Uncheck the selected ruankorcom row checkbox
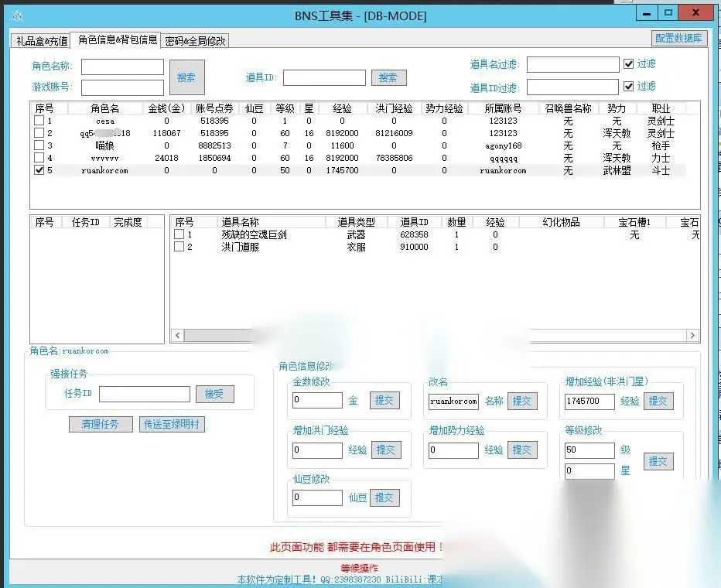Image resolution: width=721 pixels, height=588 pixels. point(39,170)
